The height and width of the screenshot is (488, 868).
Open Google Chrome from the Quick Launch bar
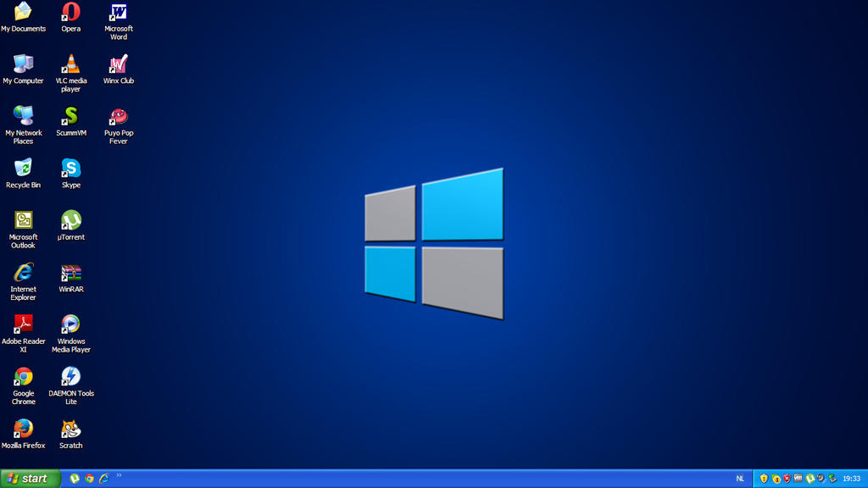(x=89, y=479)
